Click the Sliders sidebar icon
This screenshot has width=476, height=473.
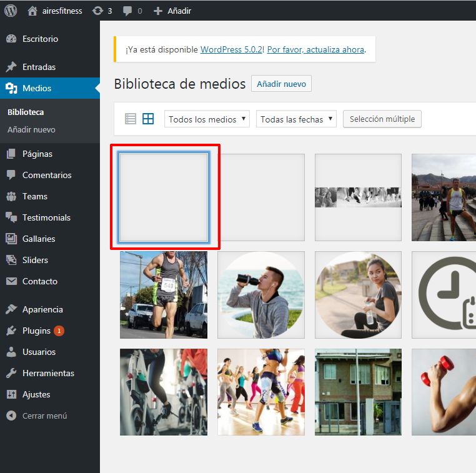pyautogui.click(x=11, y=260)
